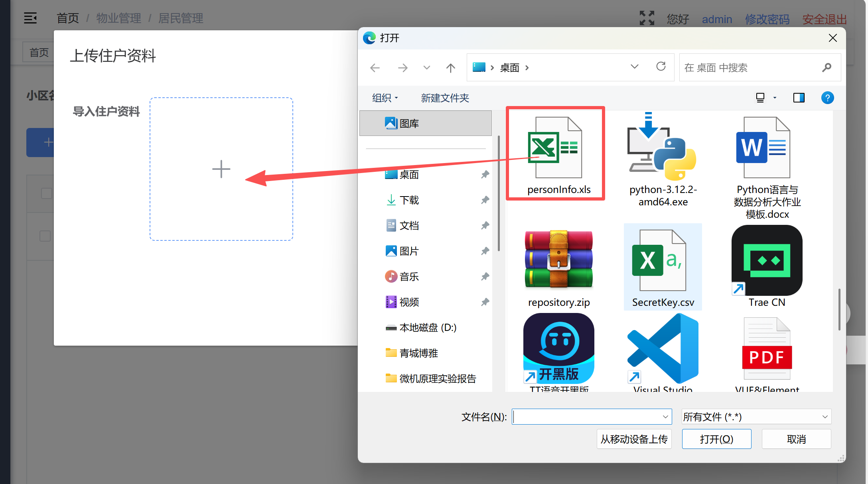Open 下载 folder in navigation pane
Screen dimensions: 868x484
coord(409,200)
